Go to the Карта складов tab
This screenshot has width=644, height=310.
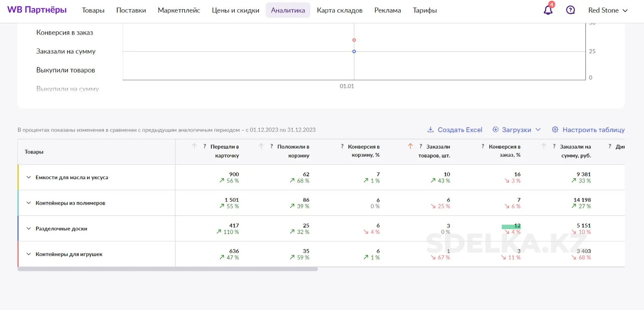(x=339, y=10)
